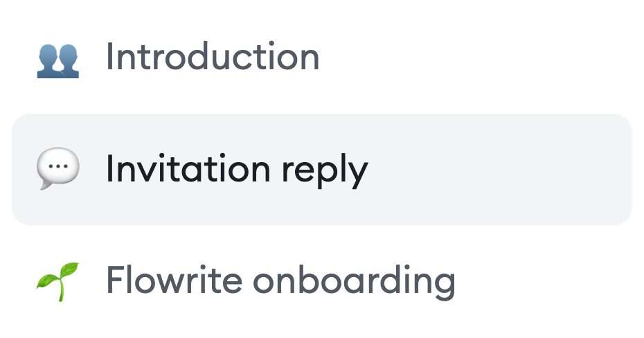Click the "Flowrite onboarding" text label
The image size is (644, 338).
click(280, 281)
